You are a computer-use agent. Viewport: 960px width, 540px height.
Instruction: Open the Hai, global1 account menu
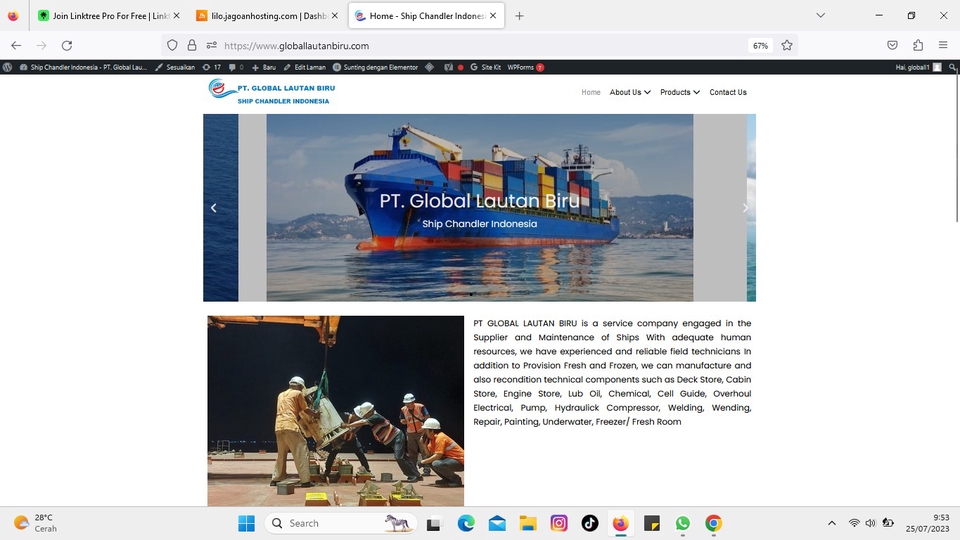click(918, 67)
